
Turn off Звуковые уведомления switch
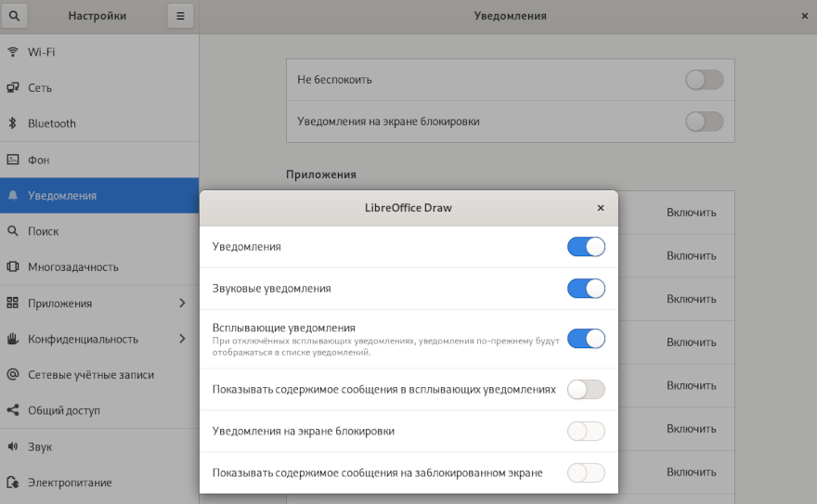pos(586,289)
